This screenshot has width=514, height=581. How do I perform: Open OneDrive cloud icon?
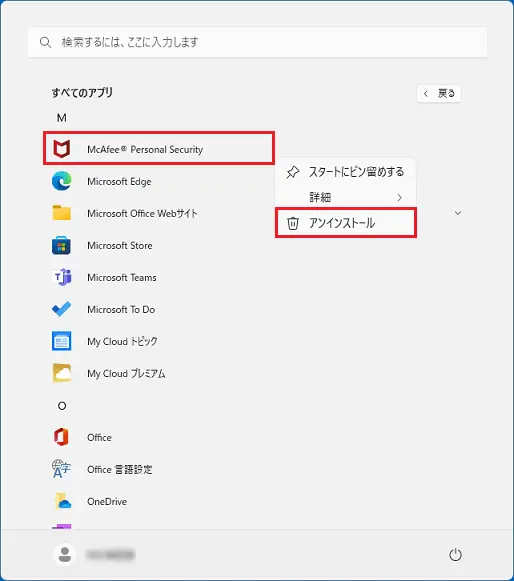62,501
